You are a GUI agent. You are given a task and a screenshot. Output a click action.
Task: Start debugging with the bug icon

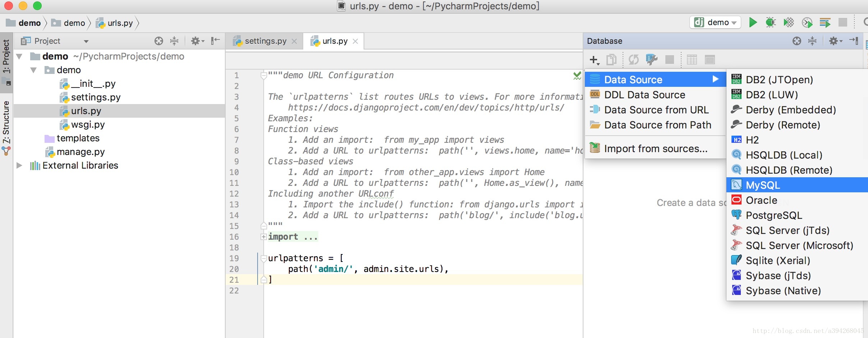pyautogui.click(x=770, y=23)
